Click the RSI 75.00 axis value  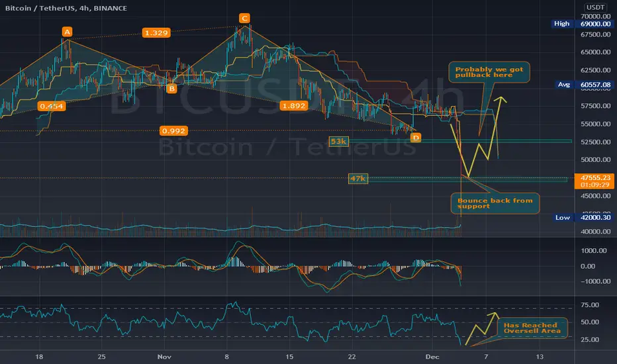pyautogui.click(x=589, y=305)
